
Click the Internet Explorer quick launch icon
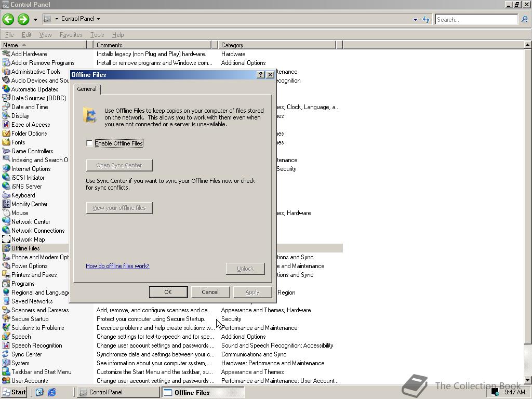(x=51, y=392)
